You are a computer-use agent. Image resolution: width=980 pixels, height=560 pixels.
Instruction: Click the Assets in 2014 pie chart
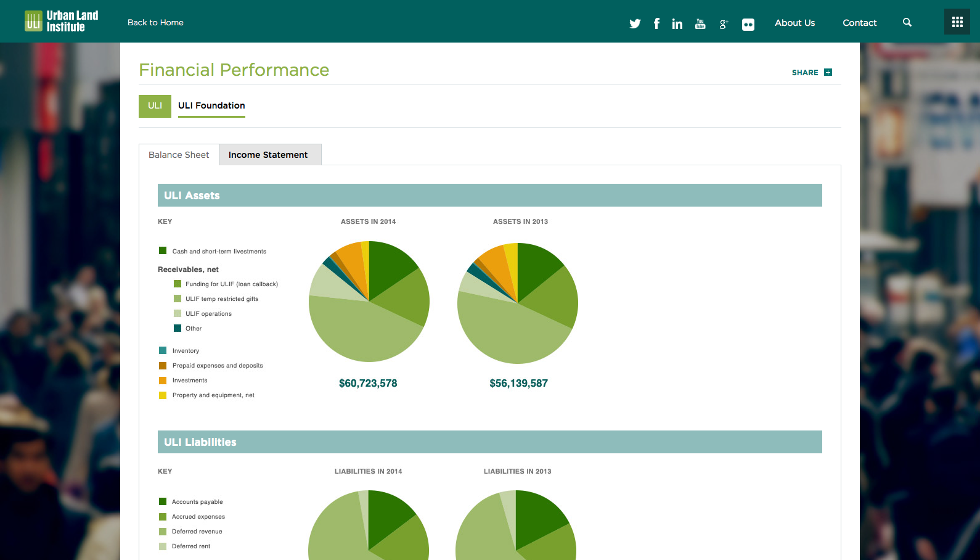(369, 302)
